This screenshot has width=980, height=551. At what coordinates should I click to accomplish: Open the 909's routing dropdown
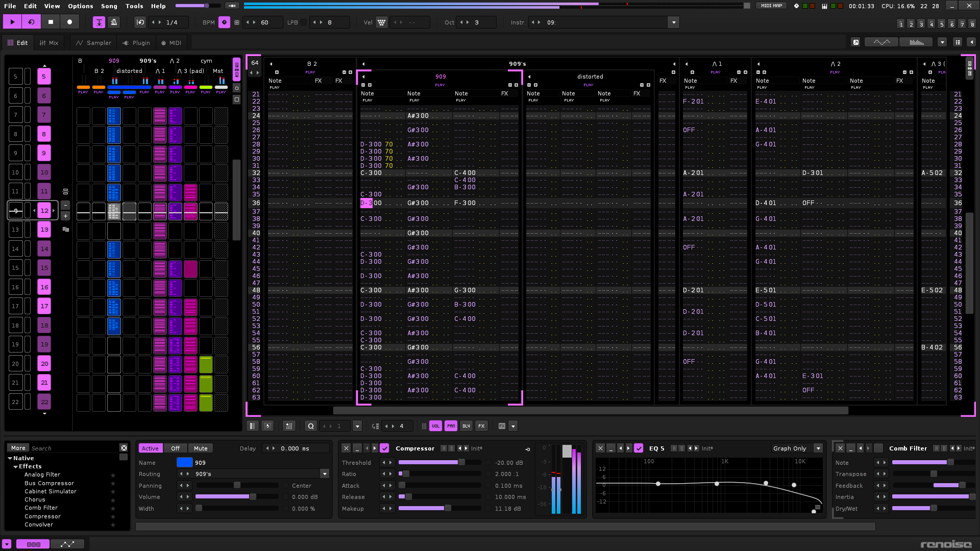(325, 473)
